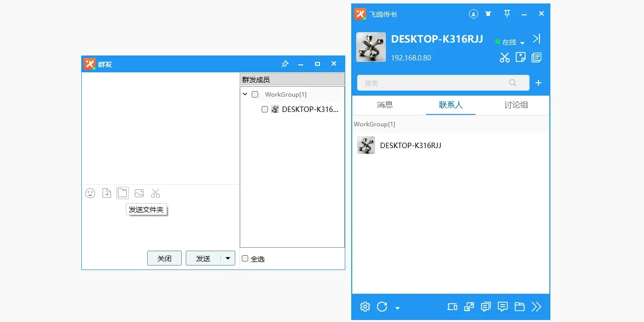The height and width of the screenshot is (322, 644).
Task: Click the 搜索 search input field
Action: click(x=443, y=83)
